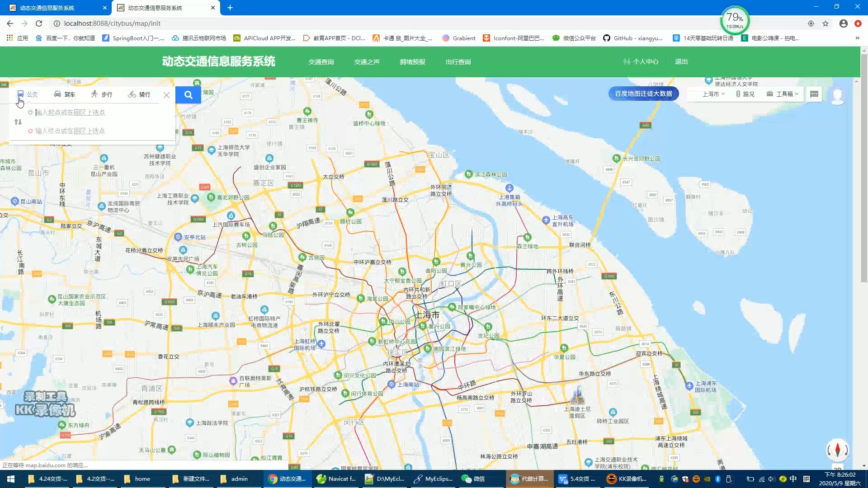The image size is (868, 488).
Task: Open the Grabient bookmark
Action: click(459, 38)
